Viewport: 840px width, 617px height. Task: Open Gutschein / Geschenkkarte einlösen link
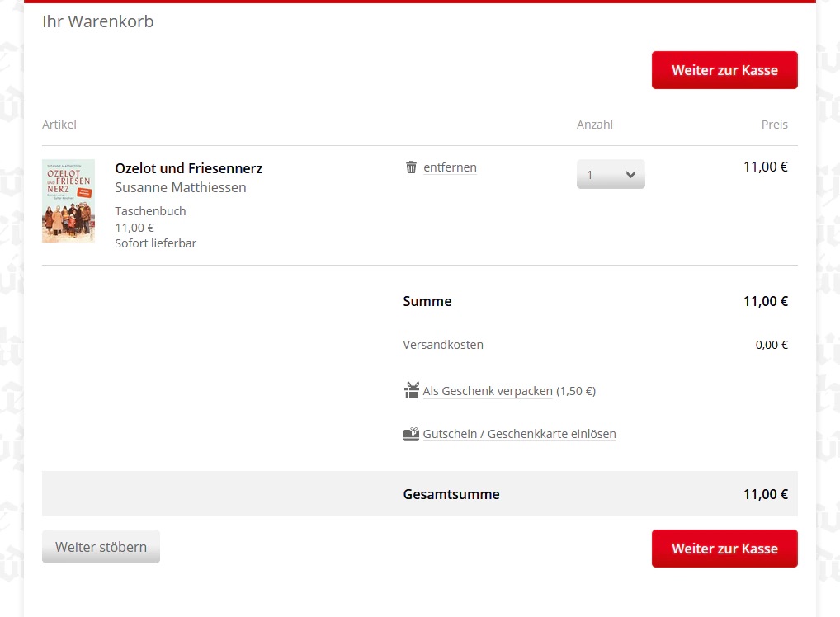click(x=519, y=434)
